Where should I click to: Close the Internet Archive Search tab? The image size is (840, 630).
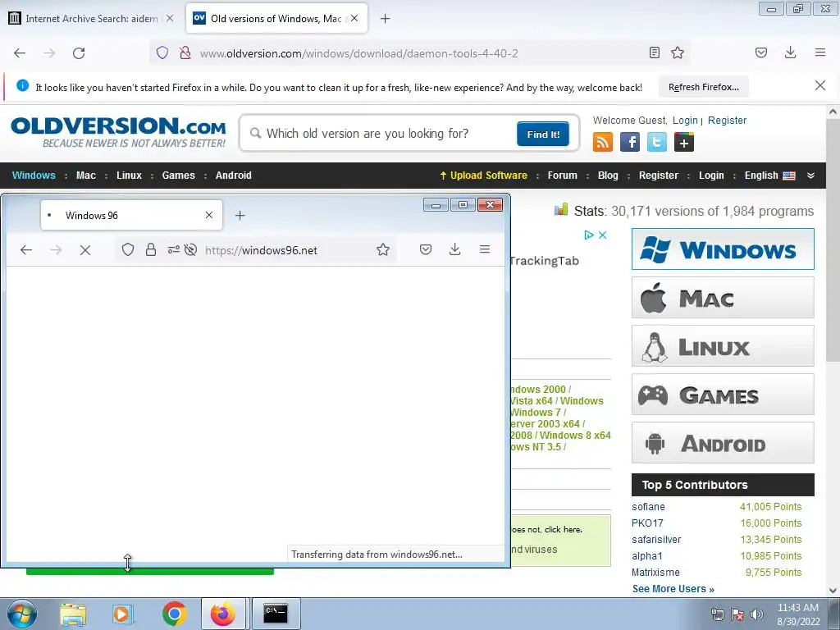170,18
